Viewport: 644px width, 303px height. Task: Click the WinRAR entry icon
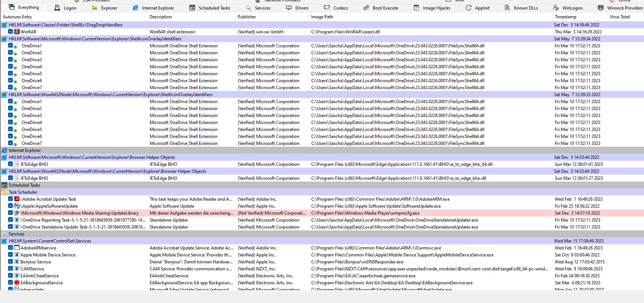coord(17,32)
